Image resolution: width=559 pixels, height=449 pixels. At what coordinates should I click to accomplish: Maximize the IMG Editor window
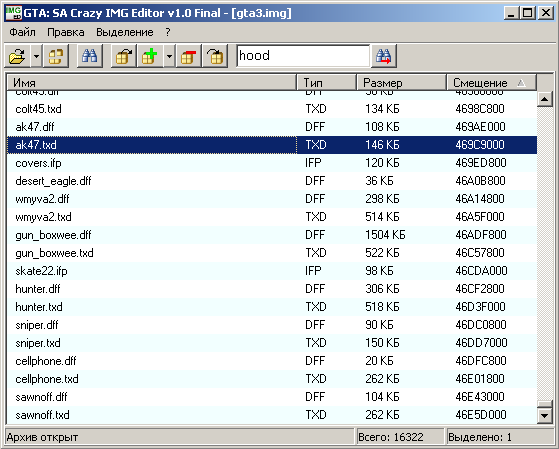(x=527, y=13)
